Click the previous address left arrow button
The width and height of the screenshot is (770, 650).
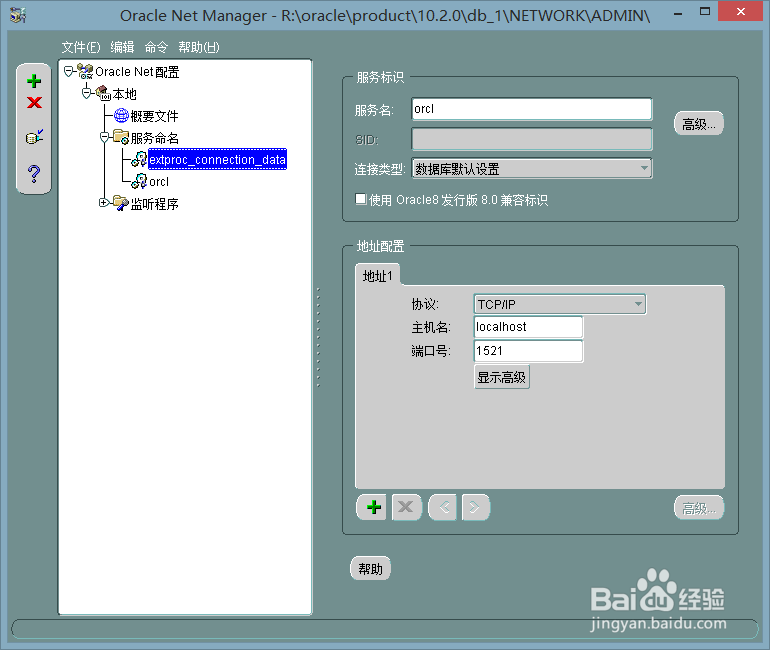pyautogui.click(x=443, y=507)
